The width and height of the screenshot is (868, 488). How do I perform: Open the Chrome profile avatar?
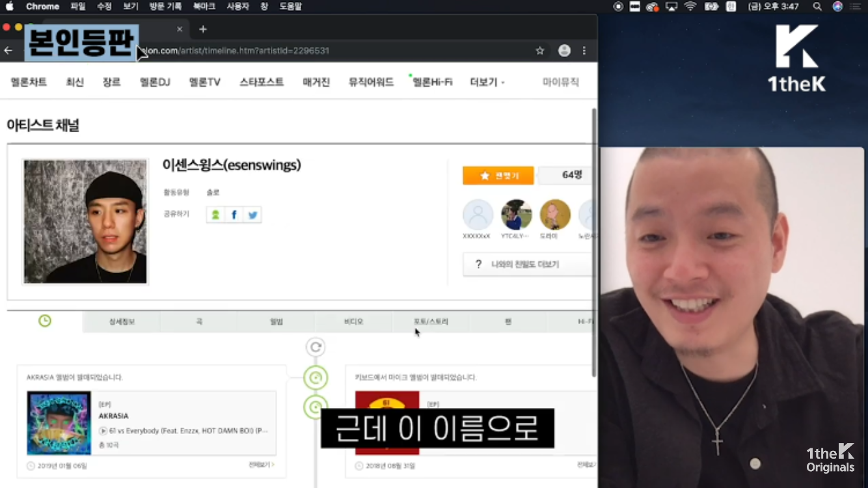click(564, 51)
